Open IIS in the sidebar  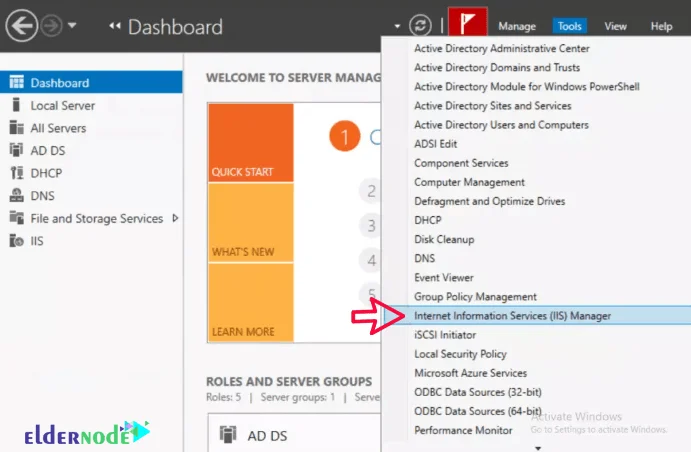pyautogui.click(x=38, y=241)
